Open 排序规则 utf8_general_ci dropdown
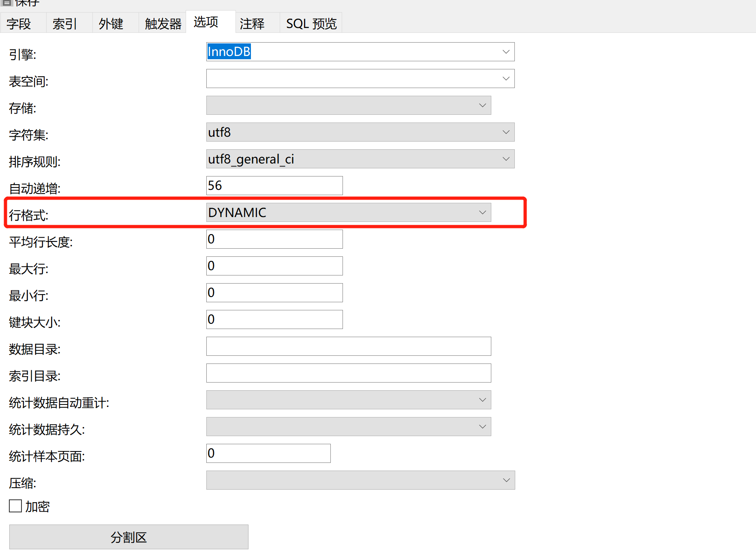Viewport: 756px width, 557px height. click(x=360, y=159)
